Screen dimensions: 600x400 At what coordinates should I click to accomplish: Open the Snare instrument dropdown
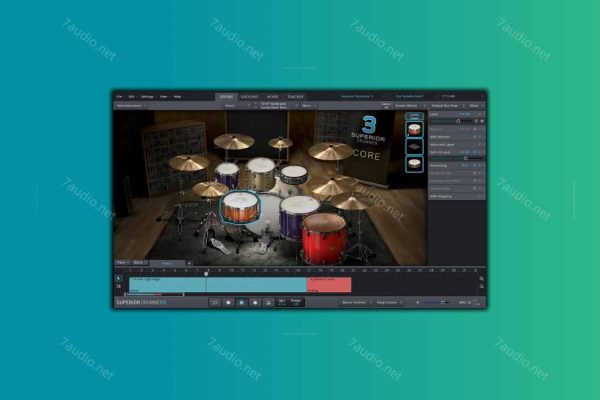point(237,106)
